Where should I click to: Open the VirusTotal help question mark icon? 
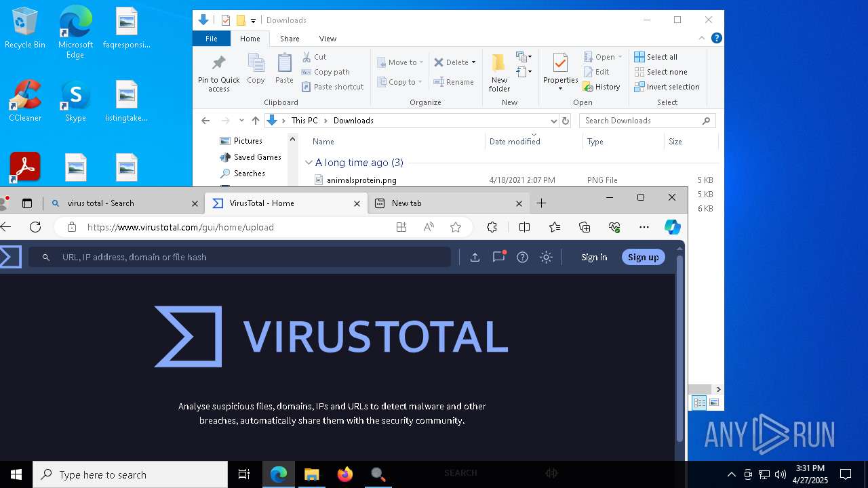coord(522,257)
